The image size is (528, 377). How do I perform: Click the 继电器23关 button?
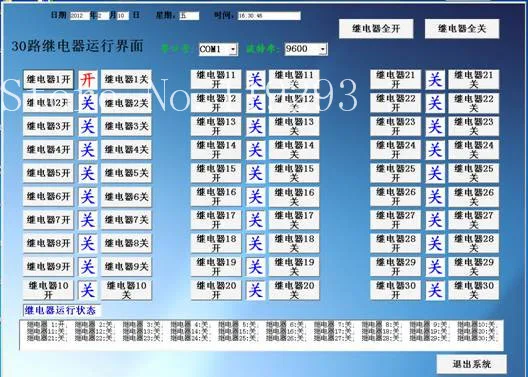[x=473, y=126]
